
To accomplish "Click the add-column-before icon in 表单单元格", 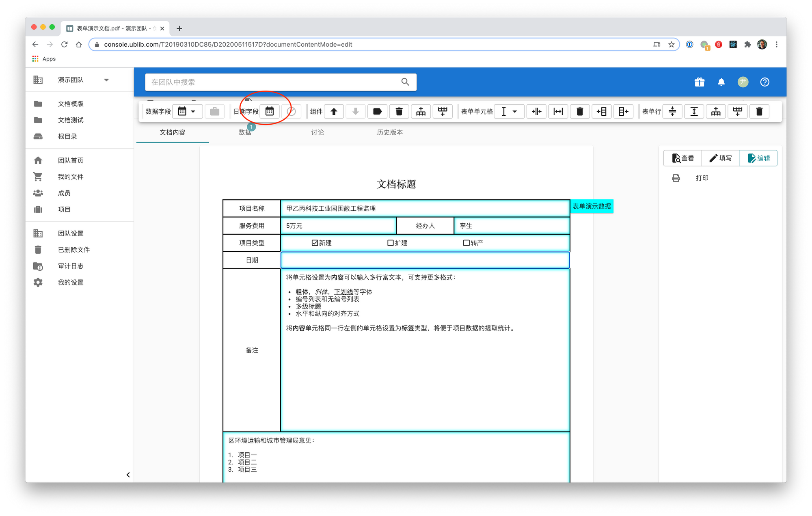I will 602,111.
